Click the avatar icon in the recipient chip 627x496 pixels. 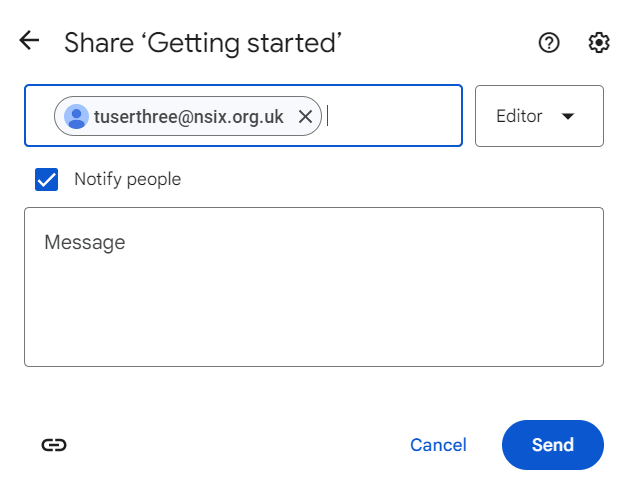[x=76, y=116]
